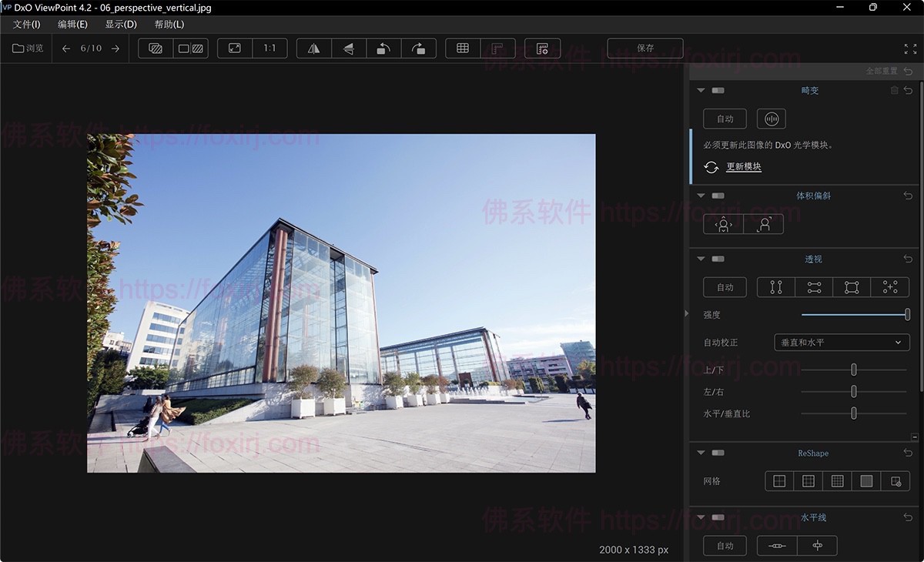924x562 pixels.
Task: Flip the image horizontally using toolbar icon
Action: point(313,48)
